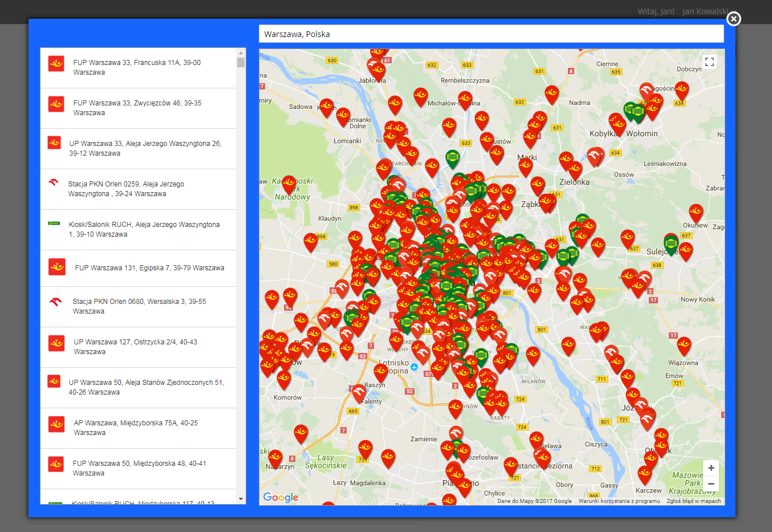Select UP Warszawa 127, Ostrzycka 2/4
This screenshot has width=772, height=532.
click(x=139, y=347)
